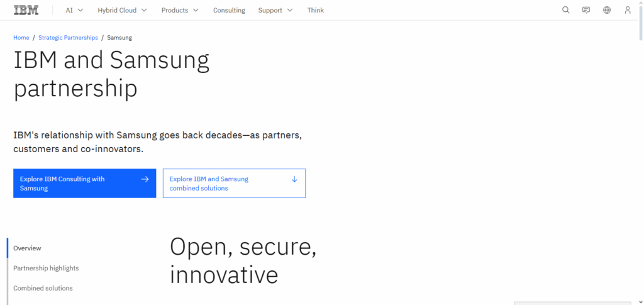Open the globe region selector icon
This screenshot has width=644, height=305.
[x=607, y=10]
